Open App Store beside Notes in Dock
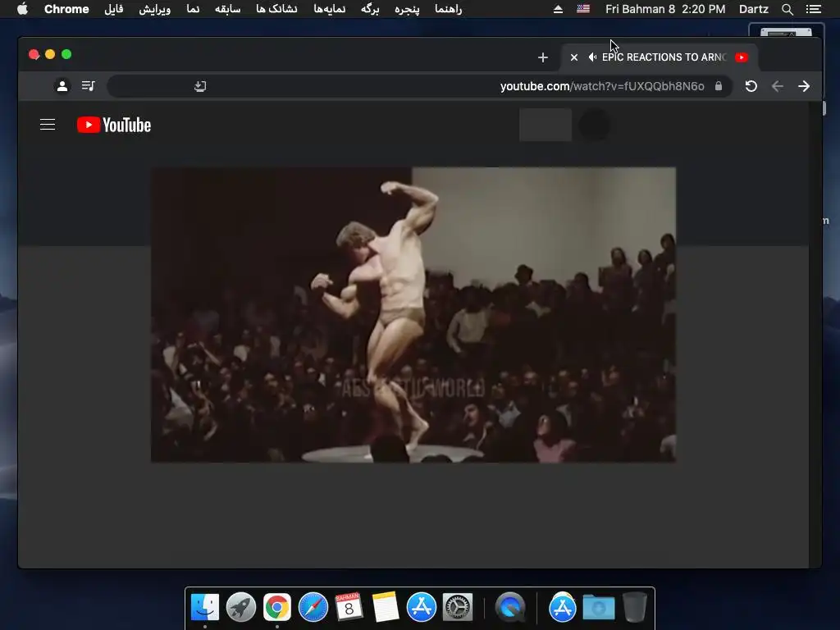This screenshot has width=840, height=630. point(421,607)
